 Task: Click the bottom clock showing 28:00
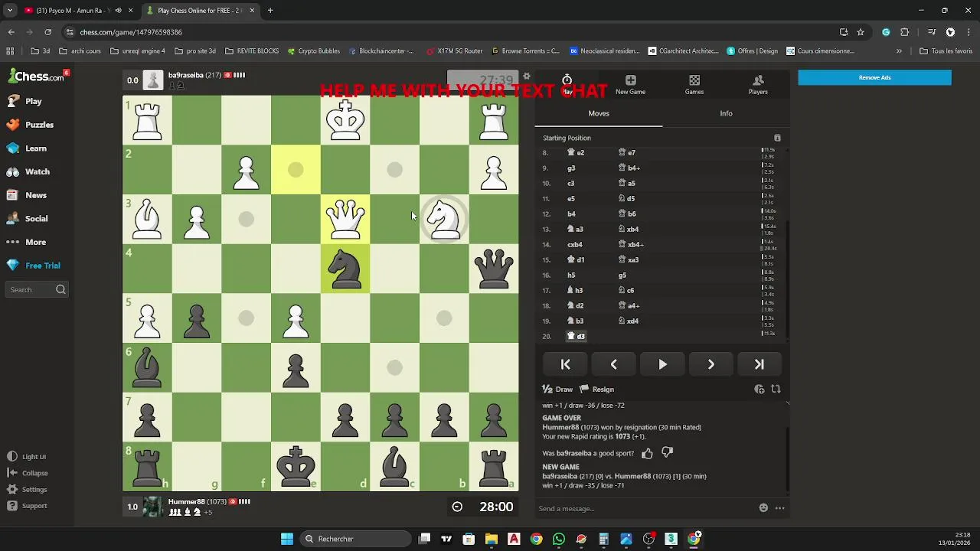click(482, 507)
